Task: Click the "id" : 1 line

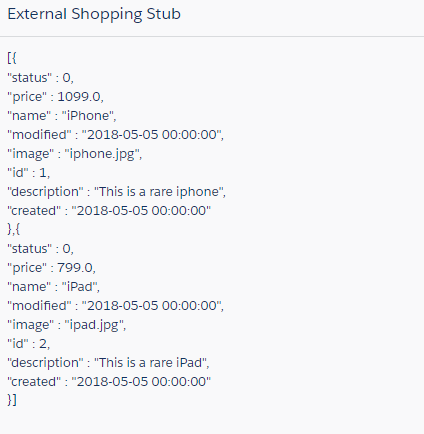Action: [x=29, y=173]
